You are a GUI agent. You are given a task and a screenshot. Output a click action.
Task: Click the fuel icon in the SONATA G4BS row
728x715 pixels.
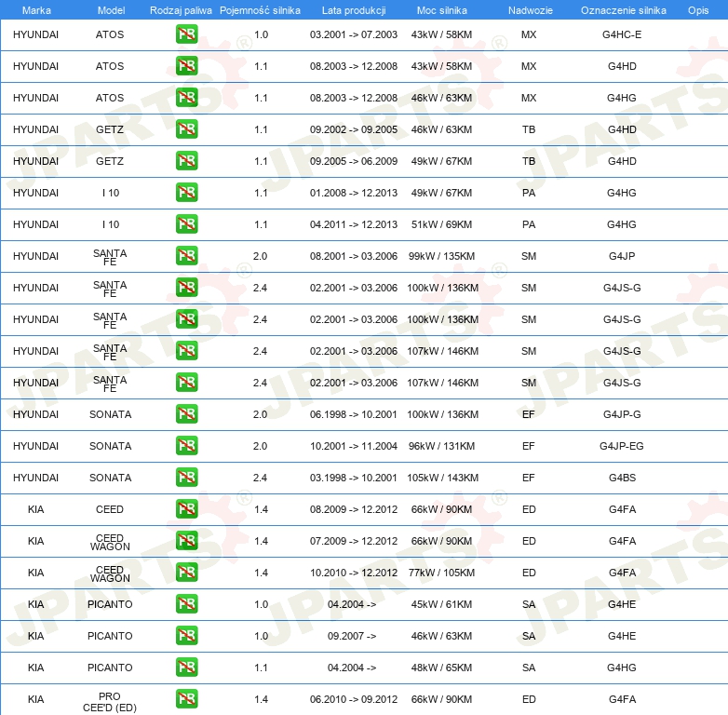[186, 478]
